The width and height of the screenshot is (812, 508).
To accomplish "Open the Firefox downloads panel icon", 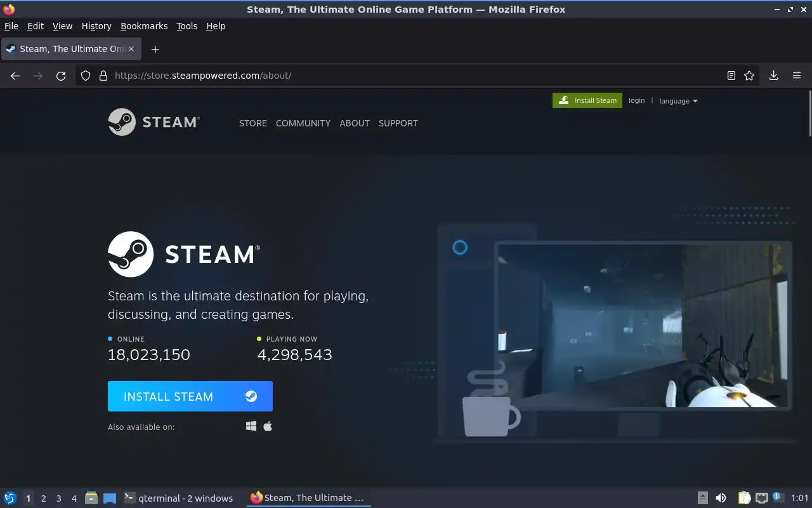I will point(773,76).
